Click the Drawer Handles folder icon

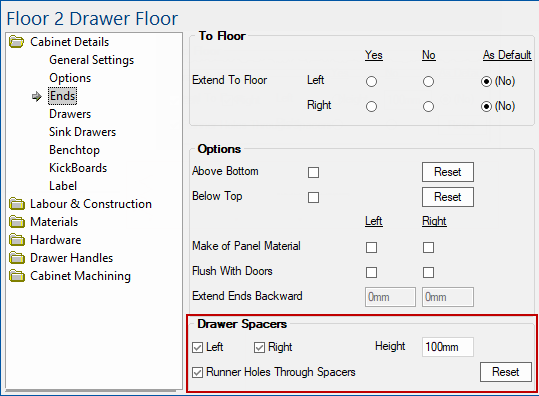(16, 258)
